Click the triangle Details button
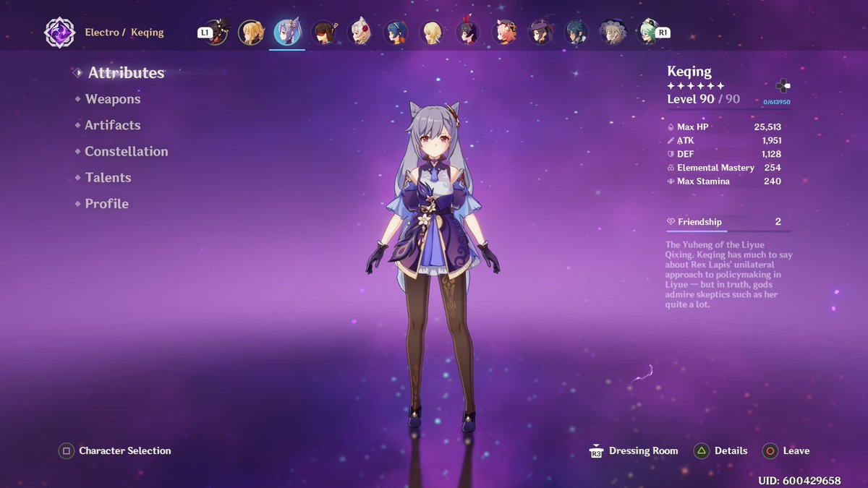Image resolution: width=868 pixels, height=488 pixels. click(x=720, y=450)
